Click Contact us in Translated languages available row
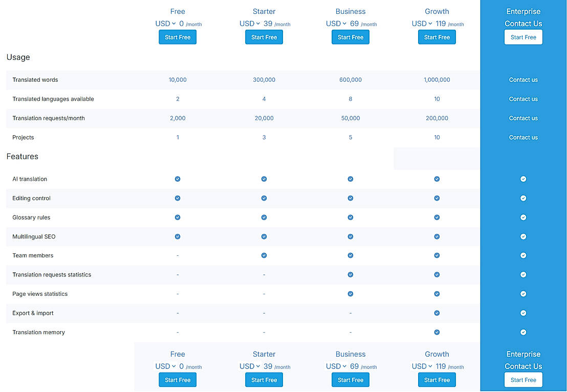 [x=523, y=99]
